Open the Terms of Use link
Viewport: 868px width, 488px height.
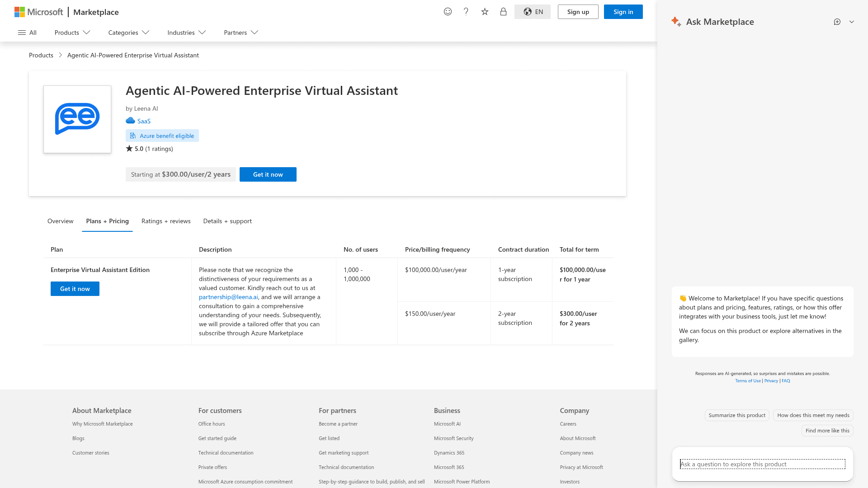tap(748, 381)
